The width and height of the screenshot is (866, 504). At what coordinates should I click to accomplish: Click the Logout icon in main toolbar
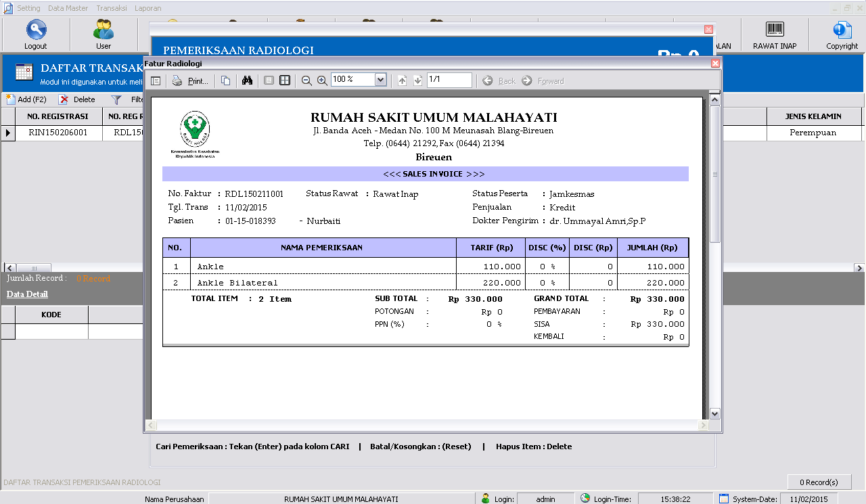36,30
